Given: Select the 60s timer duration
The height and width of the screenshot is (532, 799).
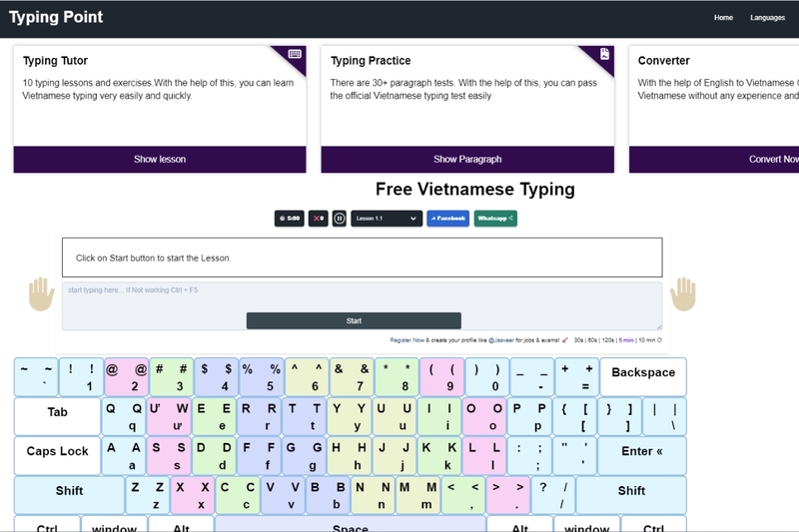Looking at the screenshot, I should tap(592, 340).
